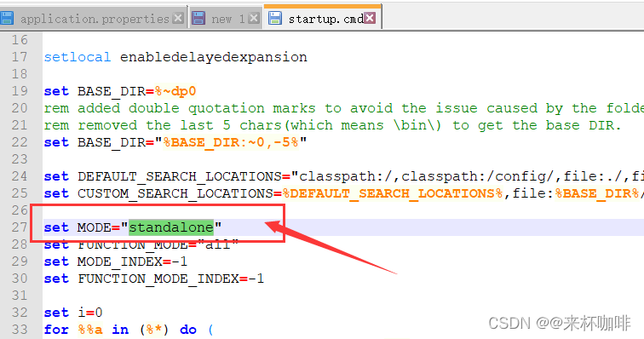
Task: Click line number 33 in the margin
Action: click(20, 330)
